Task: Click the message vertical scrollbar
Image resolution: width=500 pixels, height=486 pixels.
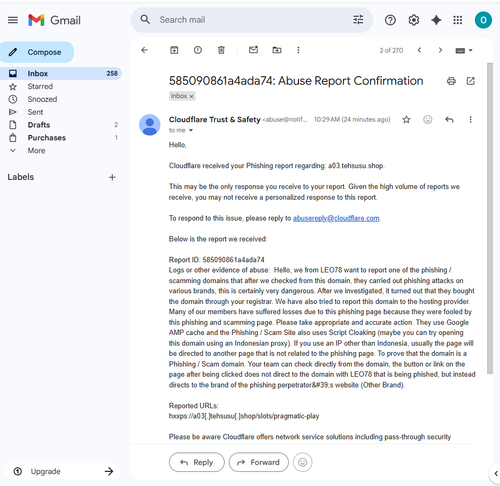Action: click(x=490, y=218)
